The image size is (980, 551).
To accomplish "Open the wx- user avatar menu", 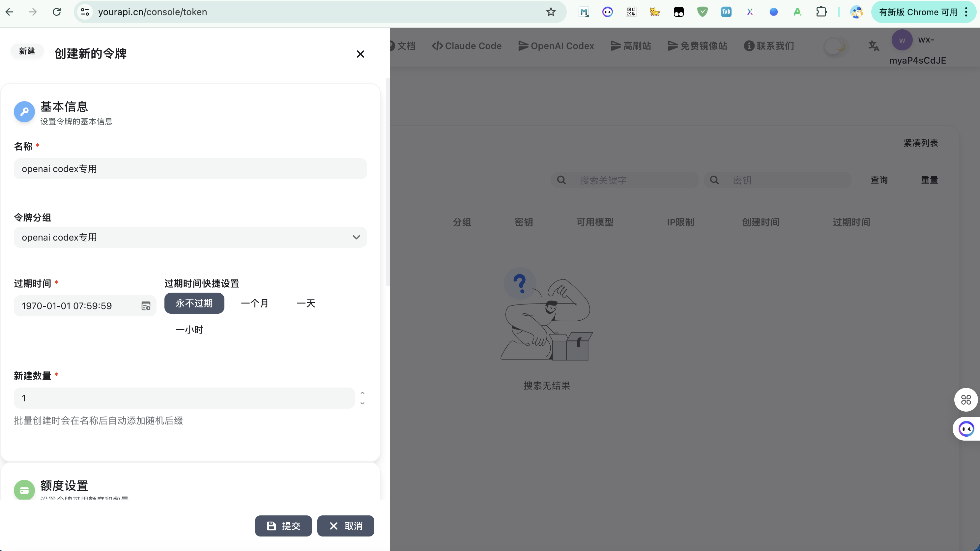I will [x=902, y=40].
